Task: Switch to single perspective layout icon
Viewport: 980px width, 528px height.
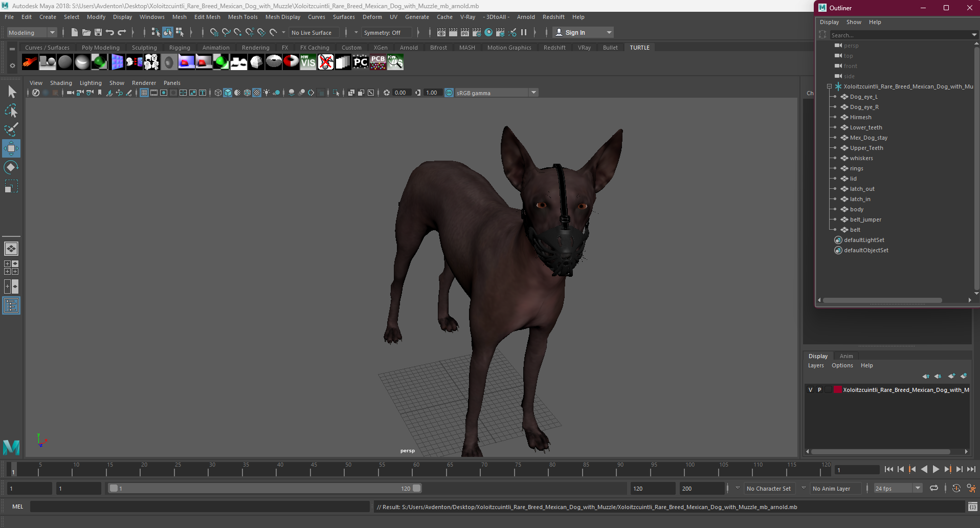Action: coord(11,249)
